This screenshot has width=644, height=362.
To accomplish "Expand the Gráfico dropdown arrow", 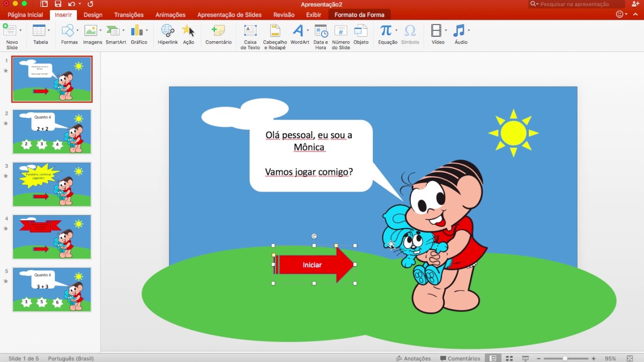I will pyautogui.click(x=146, y=30).
